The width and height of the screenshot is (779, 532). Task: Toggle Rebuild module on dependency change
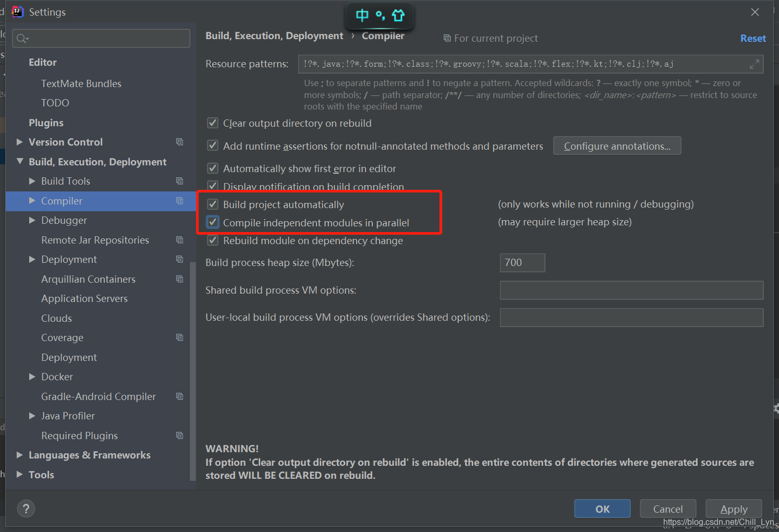(x=213, y=240)
